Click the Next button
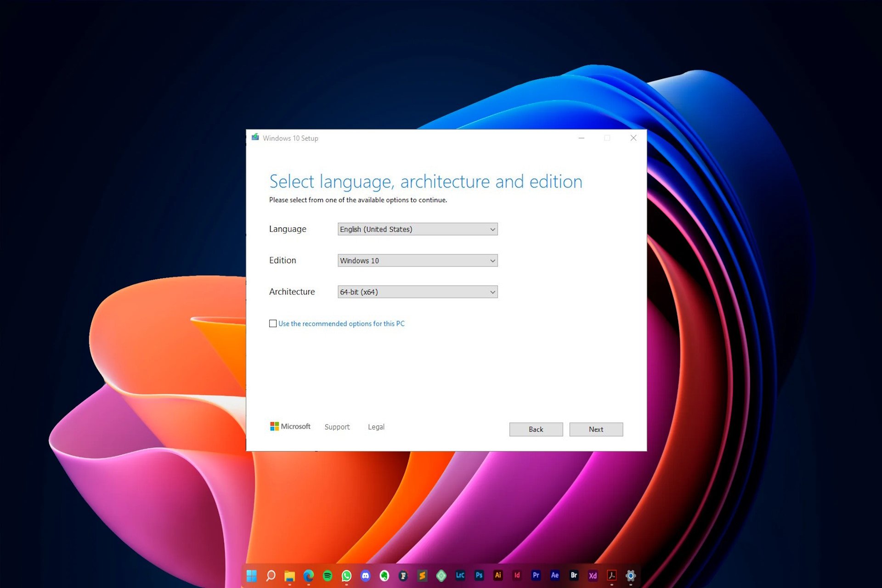 coord(596,429)
